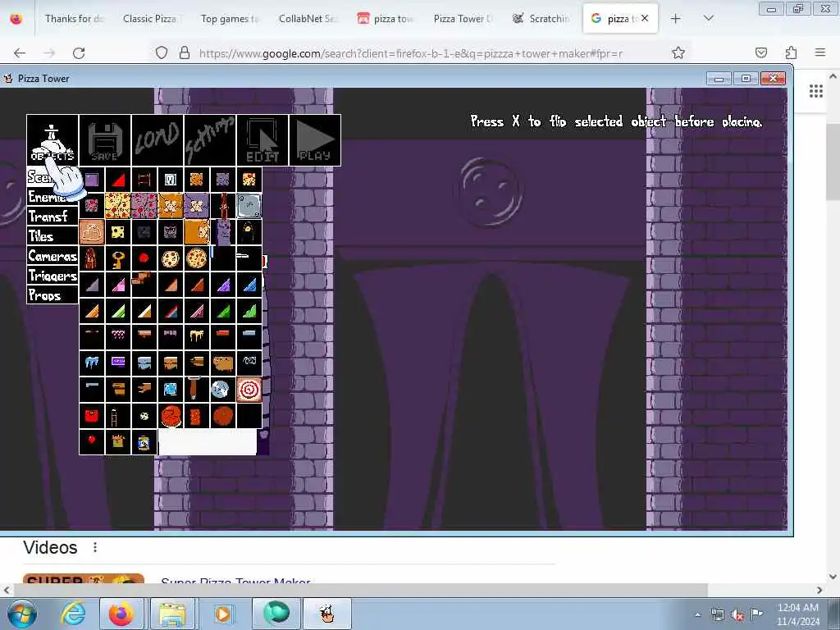The width and height of the screenshot is (840, 630).
Task: Select the Transf object category
Action: click(x=52, y=217)
